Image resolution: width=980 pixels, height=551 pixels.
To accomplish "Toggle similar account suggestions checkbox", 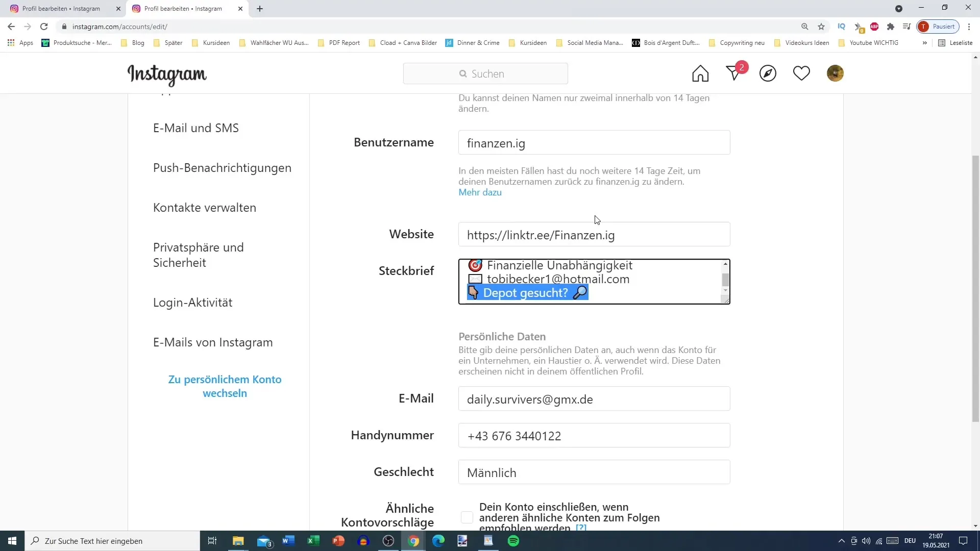I will click(x=467, y=517).
